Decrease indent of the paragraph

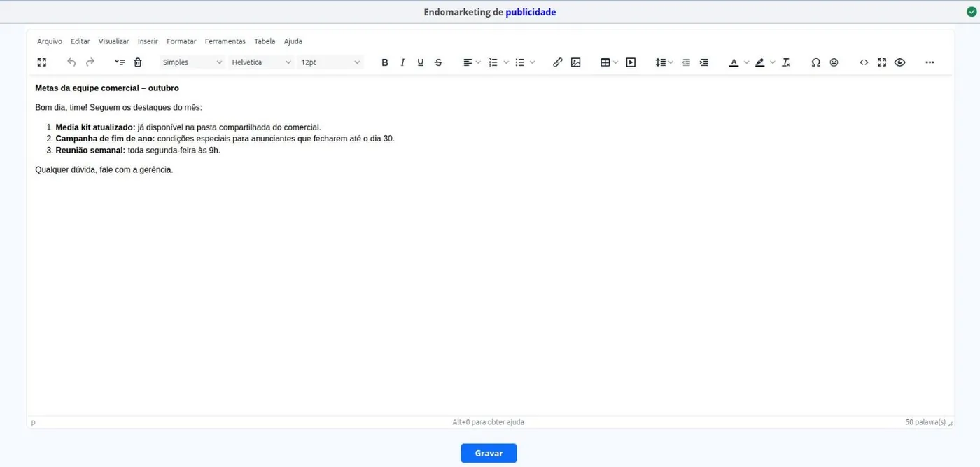click(686, 62)
